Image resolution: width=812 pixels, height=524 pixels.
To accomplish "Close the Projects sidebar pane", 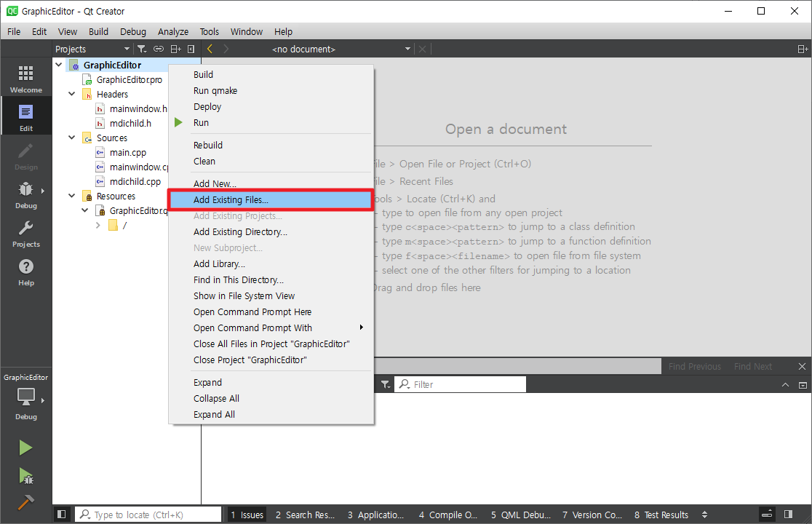I will coord(191,49).
